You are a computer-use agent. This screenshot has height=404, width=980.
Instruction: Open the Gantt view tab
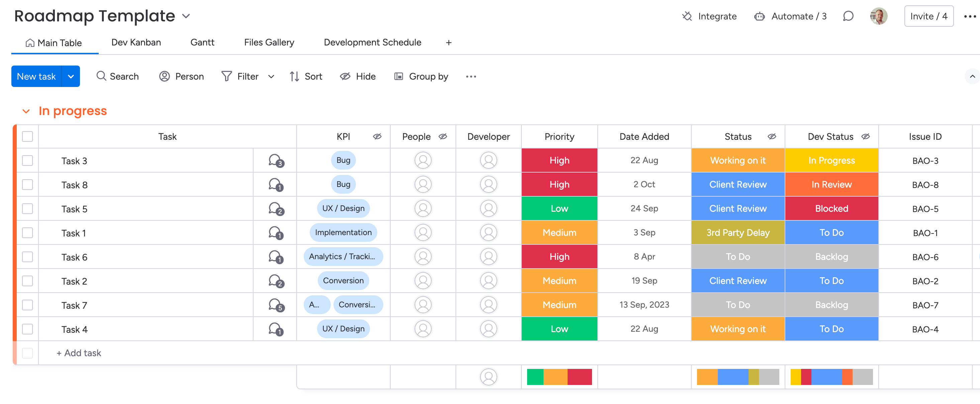click(x=202, y=42)
